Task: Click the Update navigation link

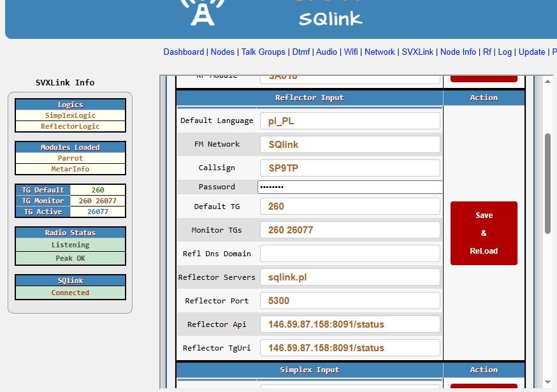Action: pyautogui.click(x=532, y=52)
